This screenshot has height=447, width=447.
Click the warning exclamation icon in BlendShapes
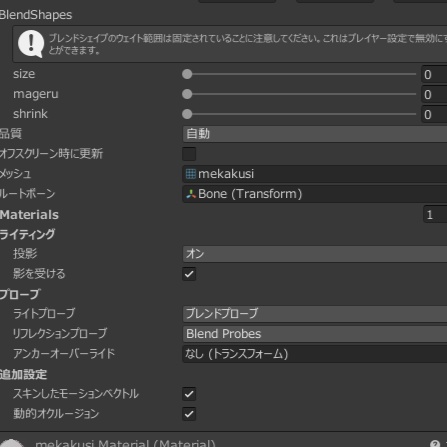(31, 44)
